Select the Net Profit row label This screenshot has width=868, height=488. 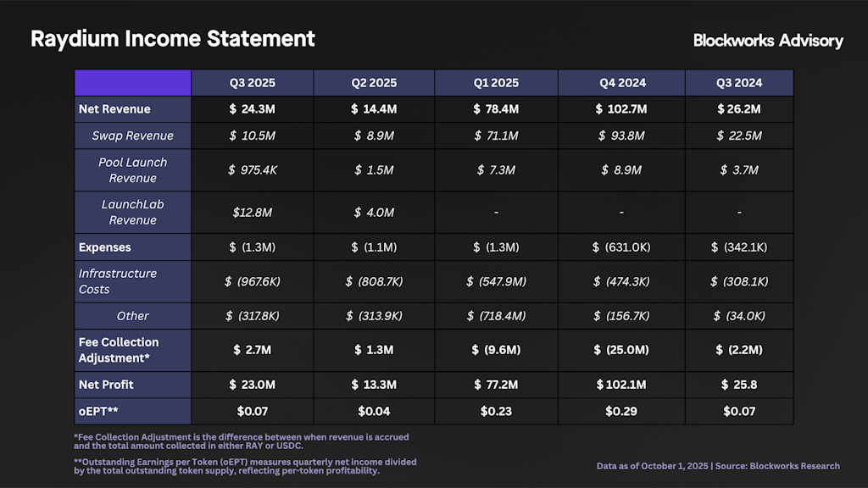[106, 385]
